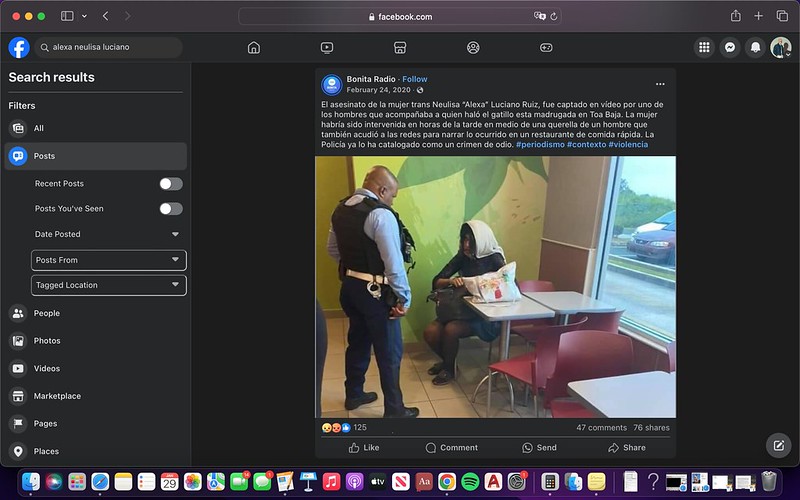800x500 pixels.
Task: Follow the Bonita Radio page
Action: click(415, 79)
